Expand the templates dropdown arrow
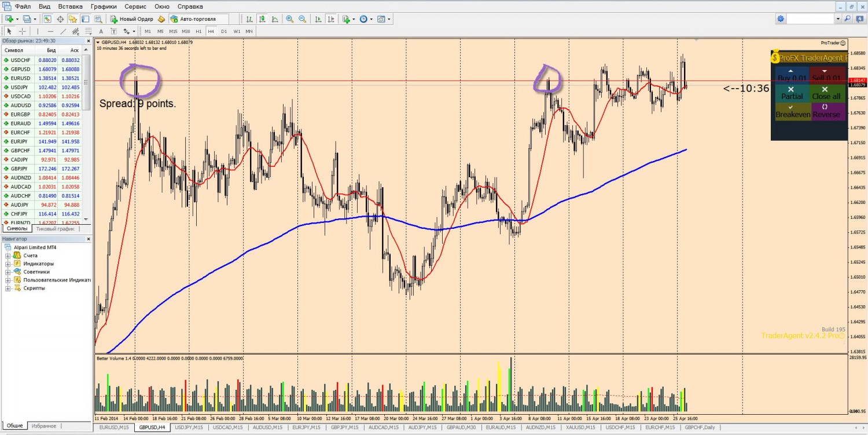This screenshot has height=435, width=868. click(389, 19)
